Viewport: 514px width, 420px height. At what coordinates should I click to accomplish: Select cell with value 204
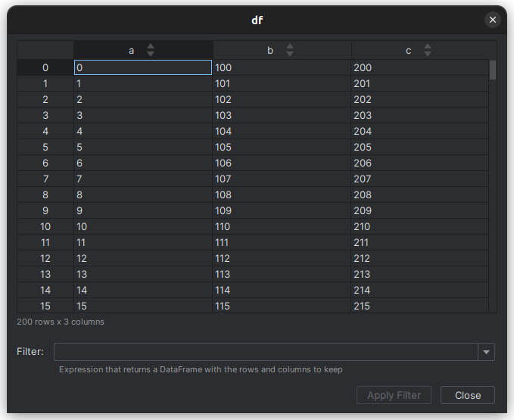coord(420,131)
